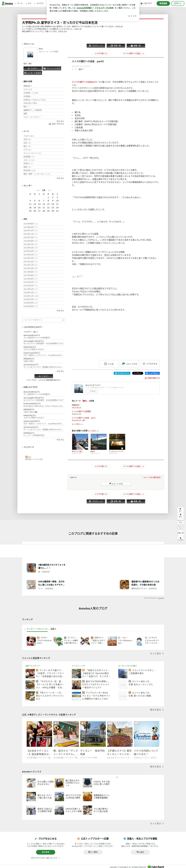The width and height of the screenshot is (186, 868).
Task: Click the ログイン button
Action: click(178, 3)
